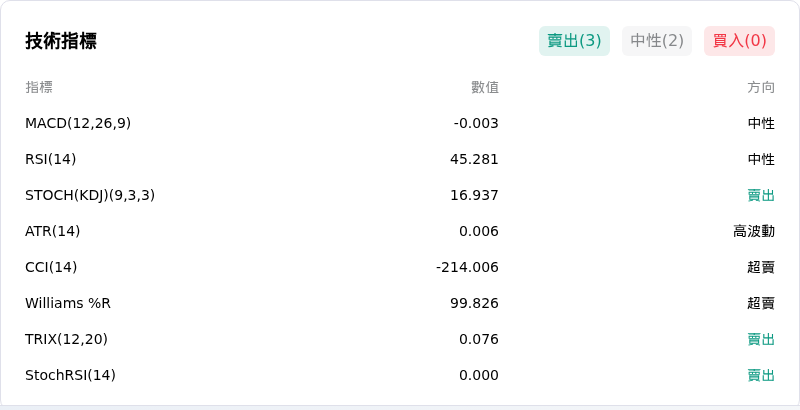
Task: Select the 方向 column header
Action: pyautogui.click(x=761, y=87)
